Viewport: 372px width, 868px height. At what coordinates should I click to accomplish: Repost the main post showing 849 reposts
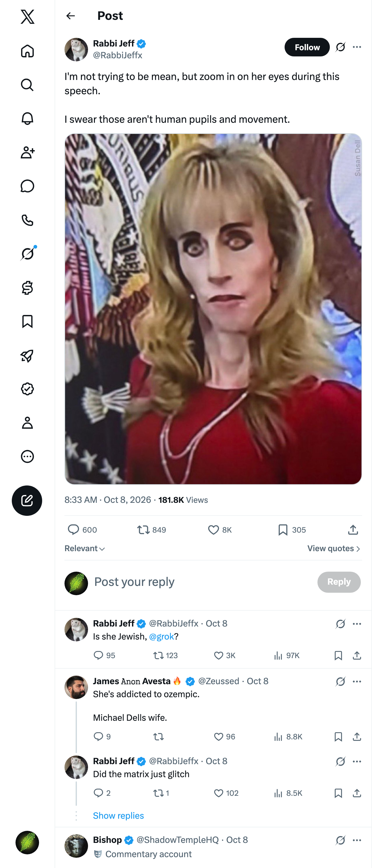point(151,530)
